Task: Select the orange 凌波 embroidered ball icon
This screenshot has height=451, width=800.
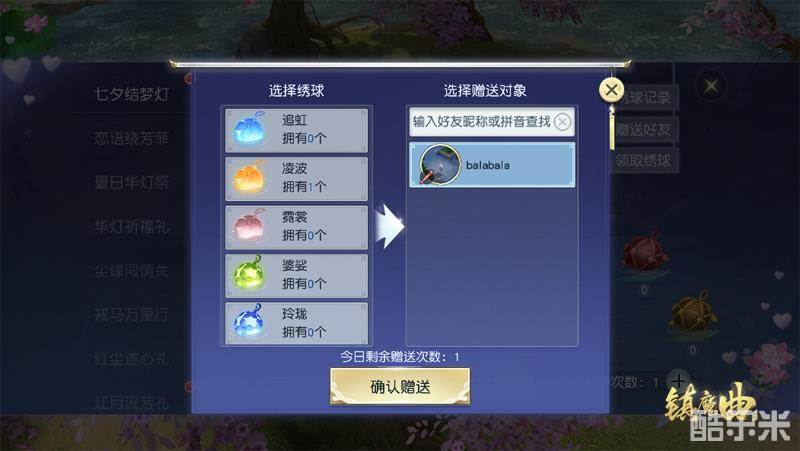Action: pos(249,178)
